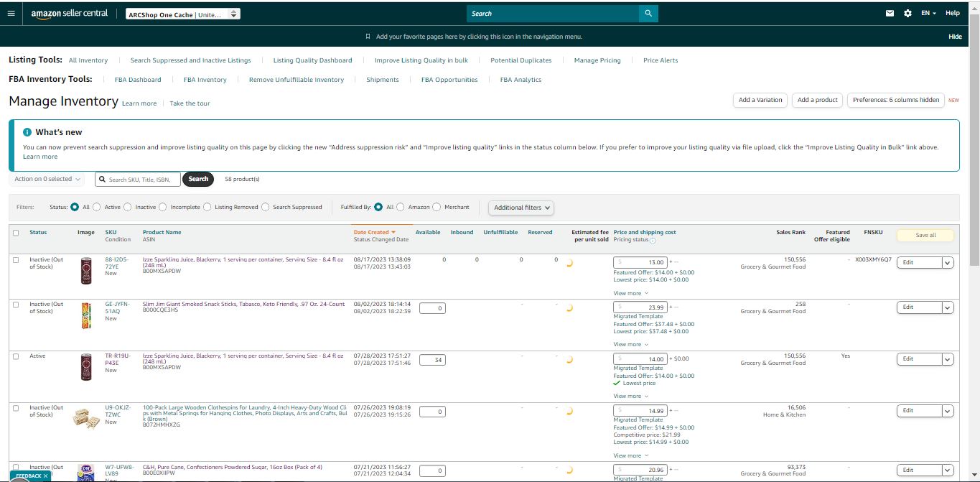Image resolution: width=980 pixels, height=482 pixels.
Task: Open Edit dropdown arrow for clothespins row
Action: [948, 411]
